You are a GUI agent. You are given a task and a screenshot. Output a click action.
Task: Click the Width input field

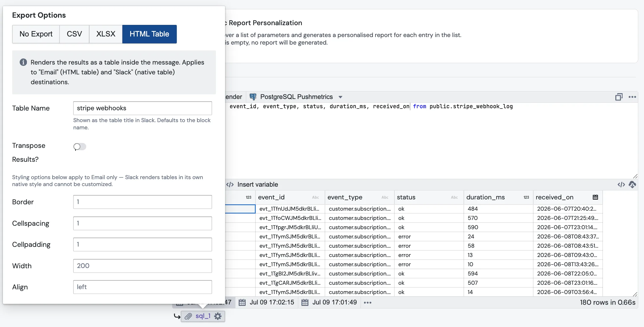[x=143, y=266]
